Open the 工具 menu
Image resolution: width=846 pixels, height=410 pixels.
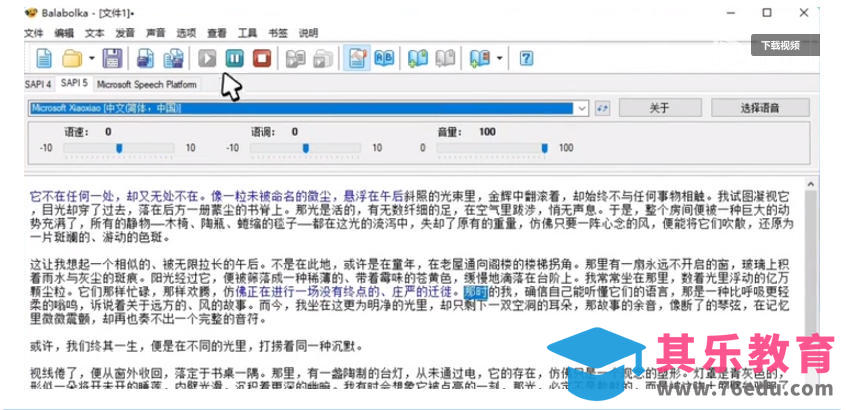pyautogui.click(x=248, y=33)
